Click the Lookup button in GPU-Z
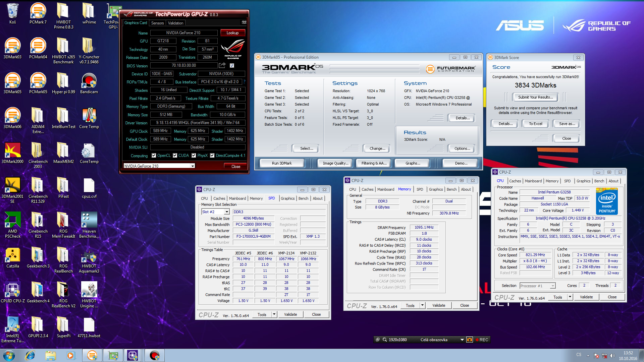 232,33
